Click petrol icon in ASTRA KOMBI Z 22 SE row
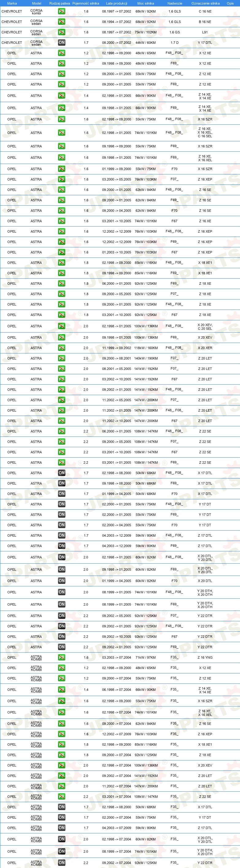The height and width of the screenshot is (868, 240). [61, 797]
